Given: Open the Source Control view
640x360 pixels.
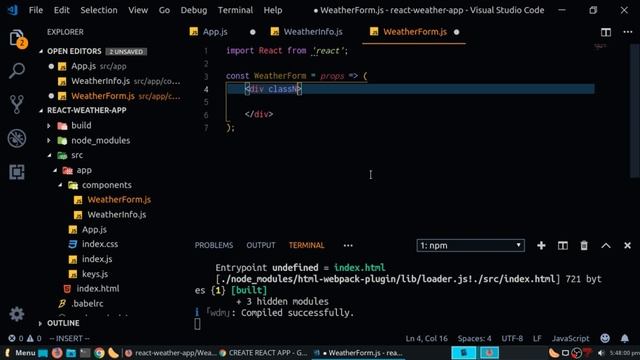Looking at the screenshot, I should click(17, 104).
